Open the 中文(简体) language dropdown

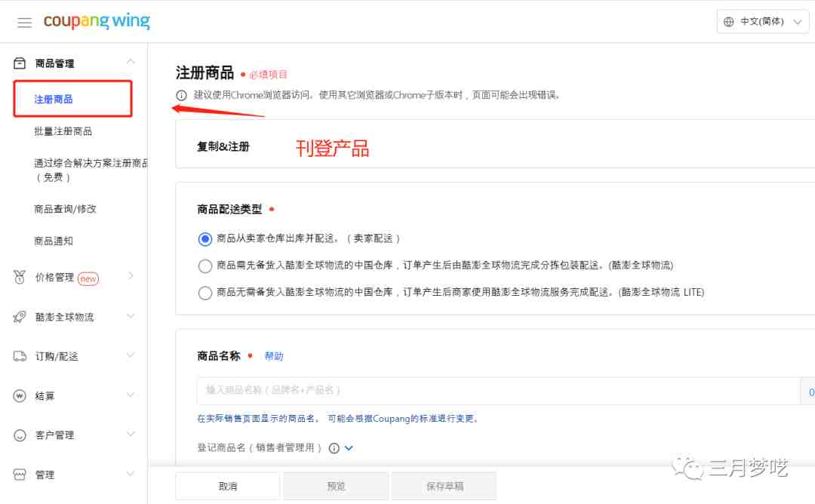(x=762, y=22)
